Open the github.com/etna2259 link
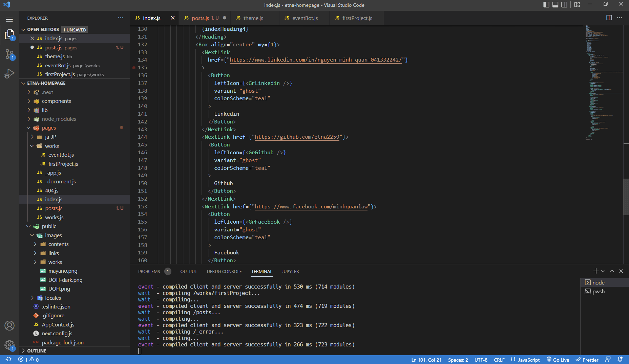This screenshot has height=364, width=629. (297, 137)
